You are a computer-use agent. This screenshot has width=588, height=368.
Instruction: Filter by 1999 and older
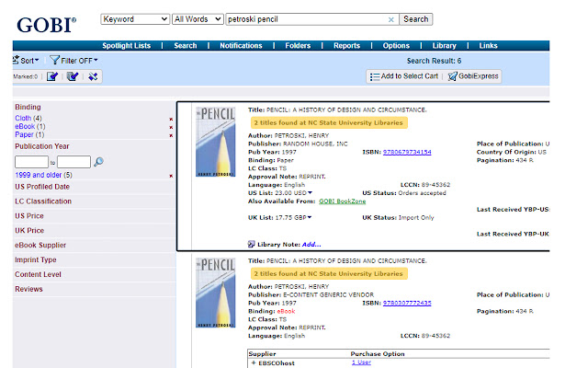39,175
